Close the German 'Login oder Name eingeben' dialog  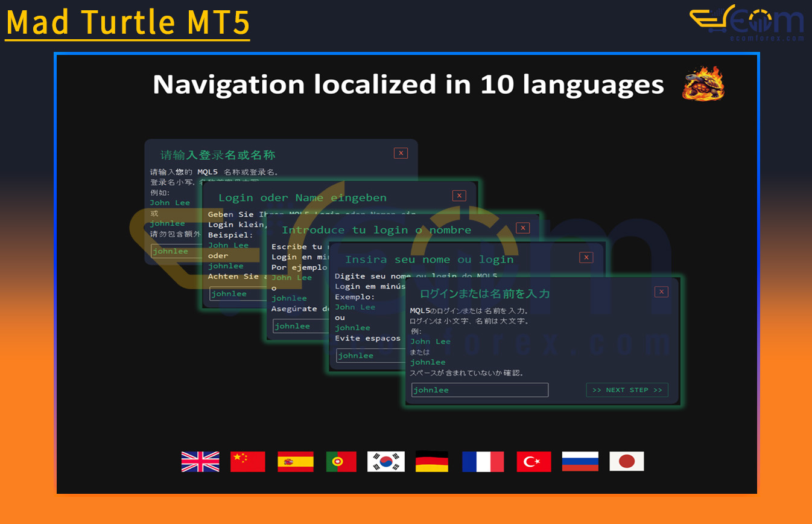[459, 196]
